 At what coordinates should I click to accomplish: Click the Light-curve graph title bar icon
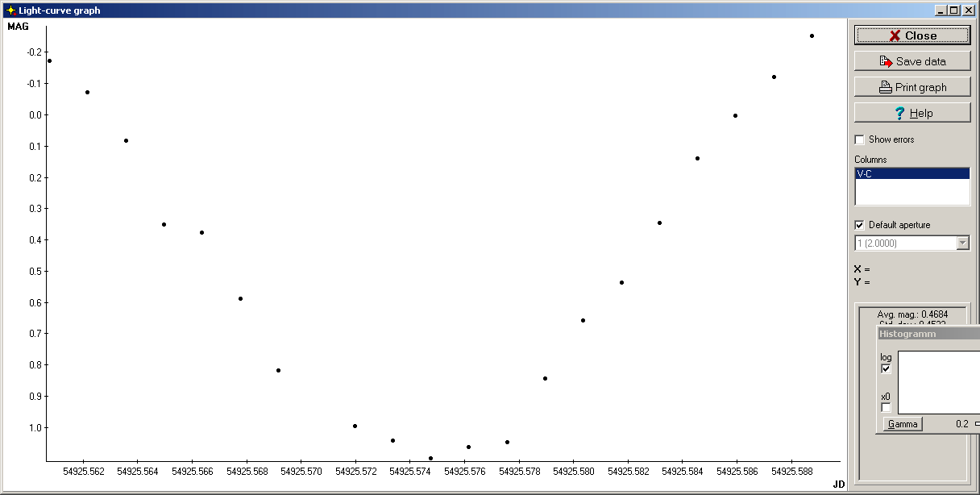[x=10, y=10]
